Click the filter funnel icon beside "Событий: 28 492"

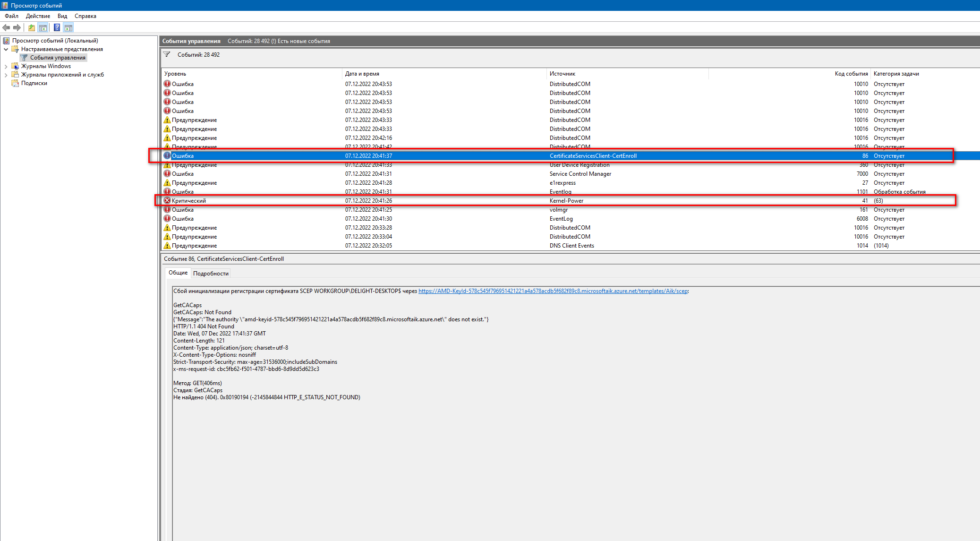[167, 54]
